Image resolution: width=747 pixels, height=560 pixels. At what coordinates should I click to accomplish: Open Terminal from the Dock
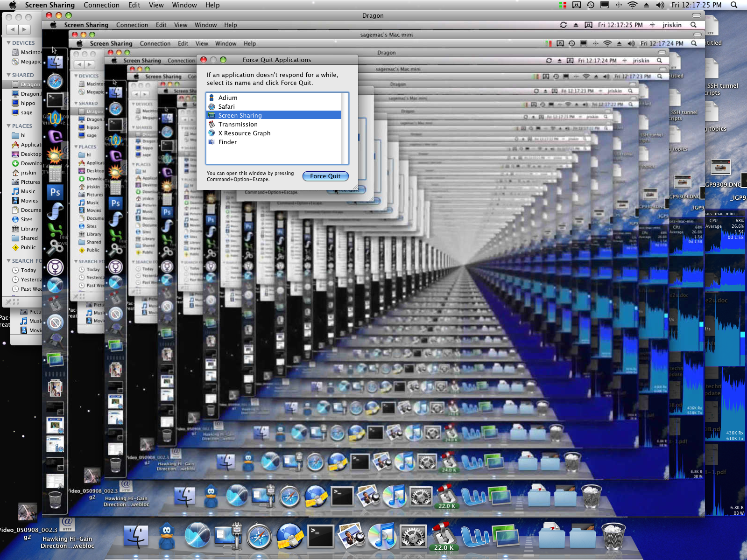(x=320, y=537)
